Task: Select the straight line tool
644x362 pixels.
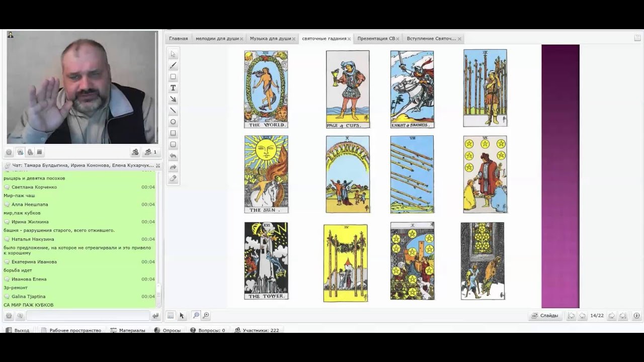Action: [173, 111]
